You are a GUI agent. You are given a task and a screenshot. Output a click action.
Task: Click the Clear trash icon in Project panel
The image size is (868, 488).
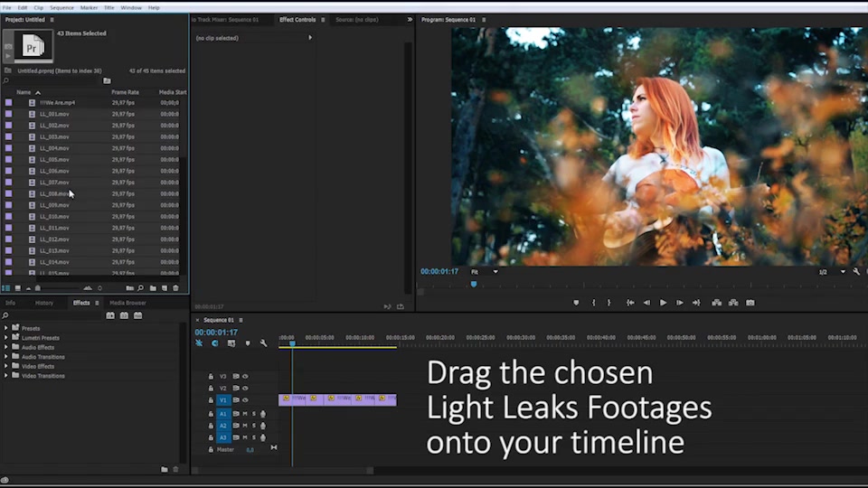[175, 288]
